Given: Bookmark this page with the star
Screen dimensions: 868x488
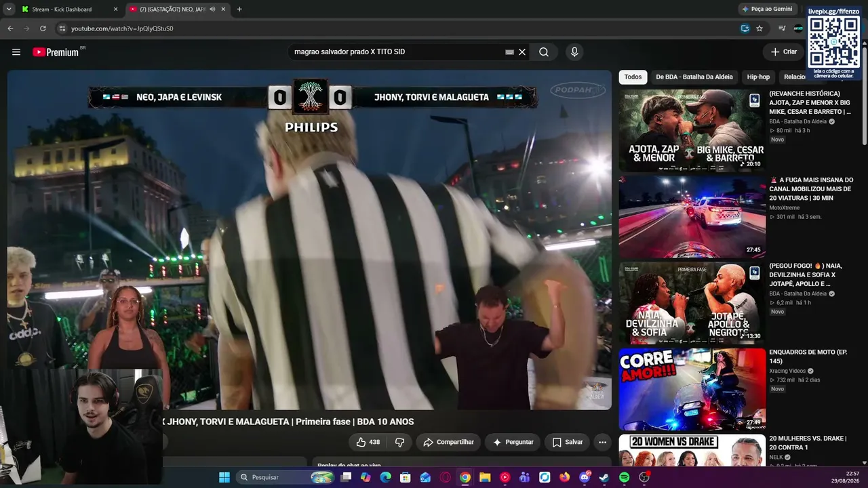Looking at the screenshot, I should (759, 28).
